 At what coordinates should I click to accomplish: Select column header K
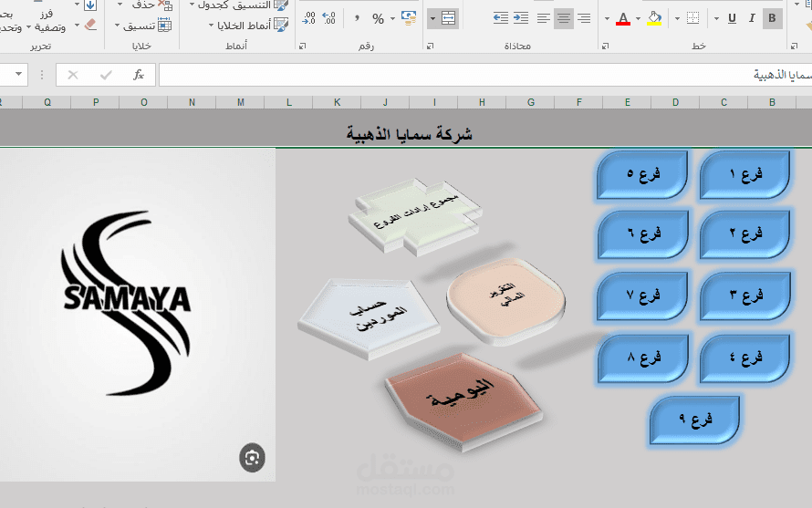(x=338, y=102)
